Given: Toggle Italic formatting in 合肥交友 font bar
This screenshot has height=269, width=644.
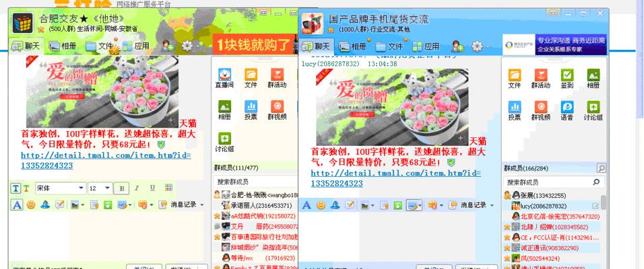Looking at the screenshot, I should pyautogui.click(x=137, y=188).
